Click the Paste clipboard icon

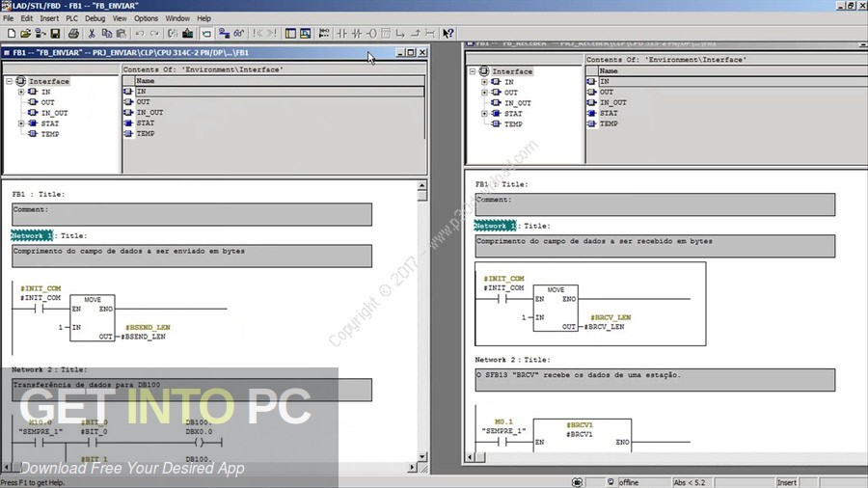pyautogui.click(x=122, y=34)
